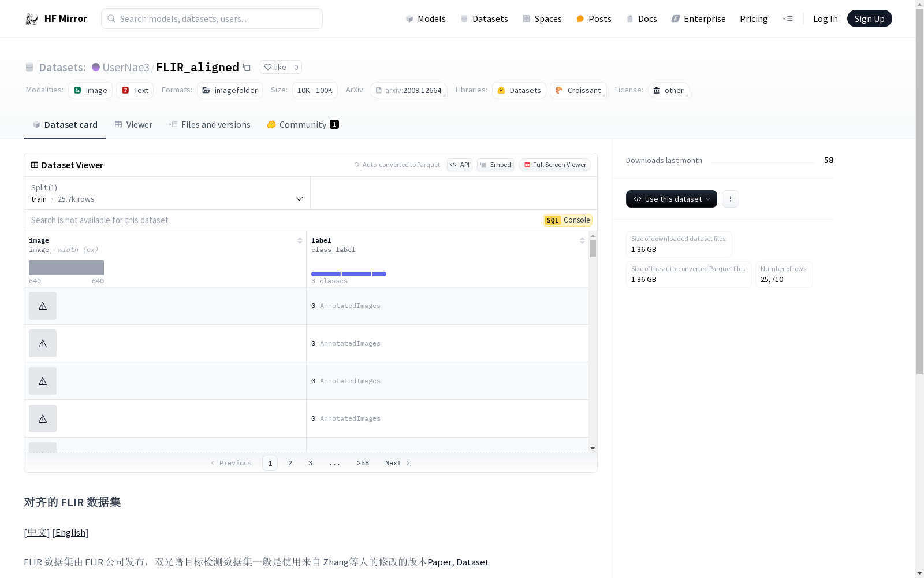Select the Image modality tag
This screenshot has height=578, width=924.
pyautogui.click(x=91, y=90)
